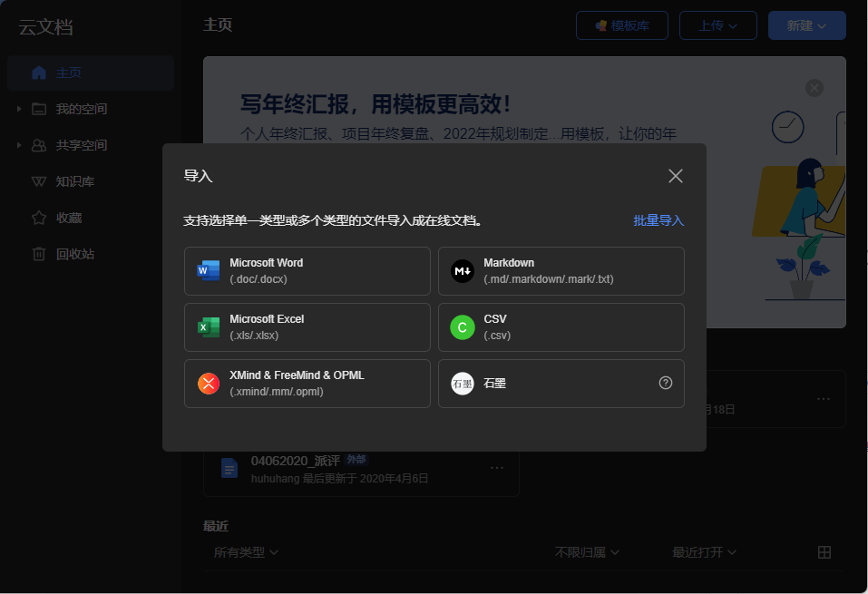The image size is (868, 594).
Task: Click the Word application icon
Action: coord(208,271)
